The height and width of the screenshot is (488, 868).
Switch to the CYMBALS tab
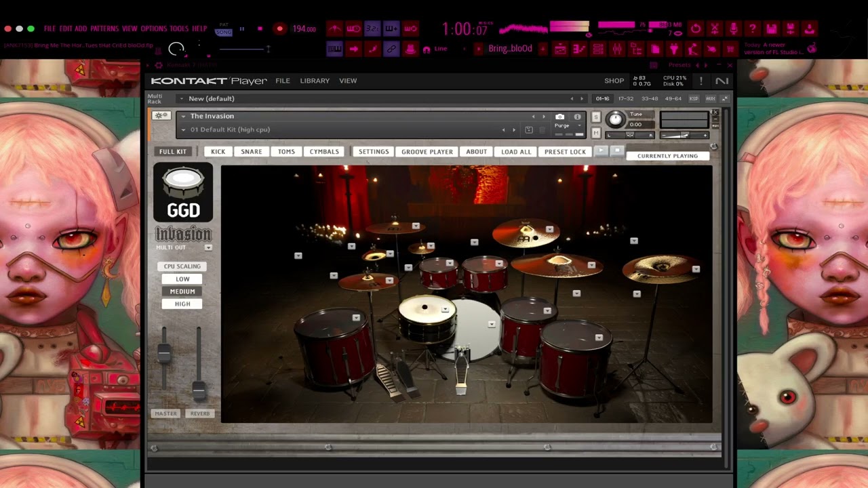(324, 152)
